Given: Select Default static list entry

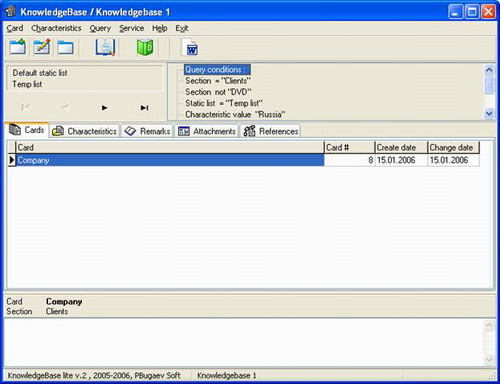Looking at the screenshot, I should 40,73.
